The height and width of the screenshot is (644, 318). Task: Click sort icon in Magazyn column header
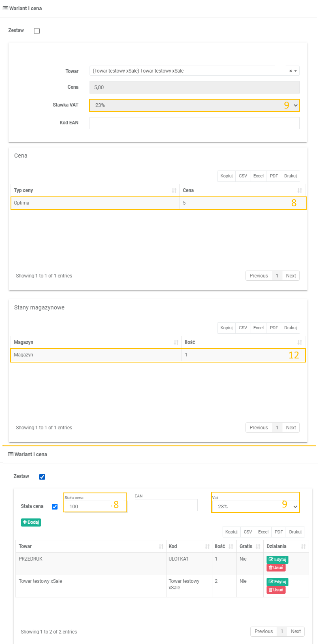(x=176, y=342)
